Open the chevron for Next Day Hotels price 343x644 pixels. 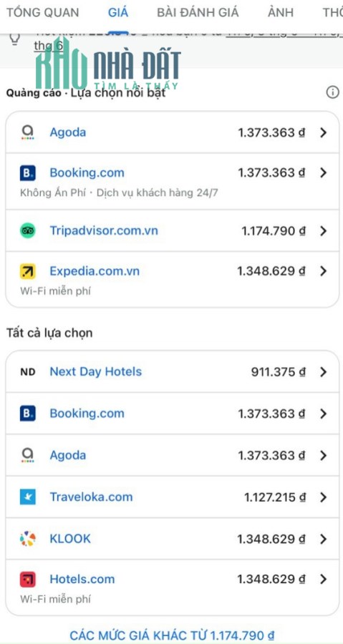[x=323, y=372]
